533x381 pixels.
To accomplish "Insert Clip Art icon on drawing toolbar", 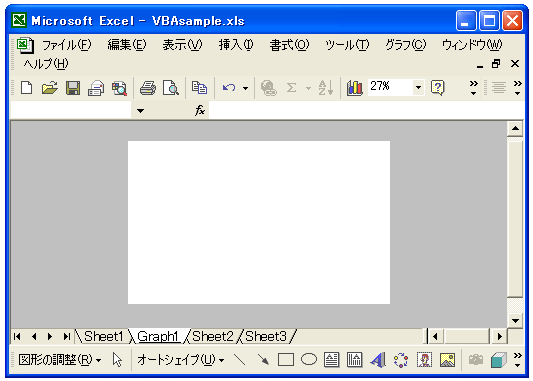I will [424, 360].
